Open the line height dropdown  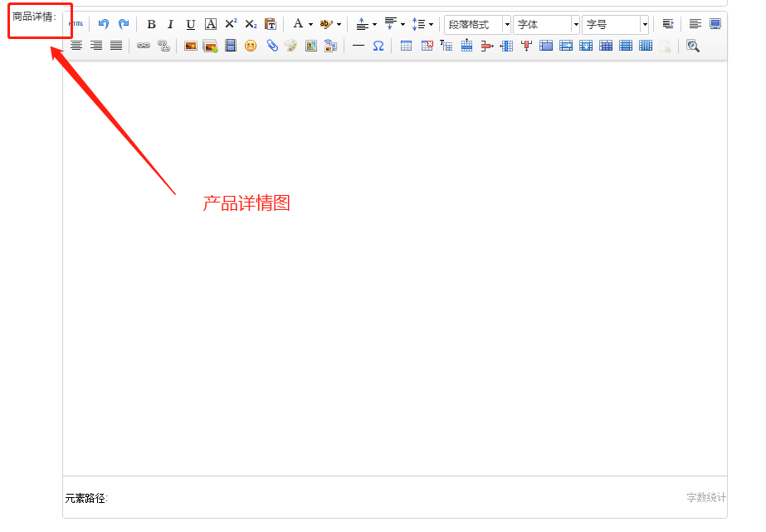(431, 24)
